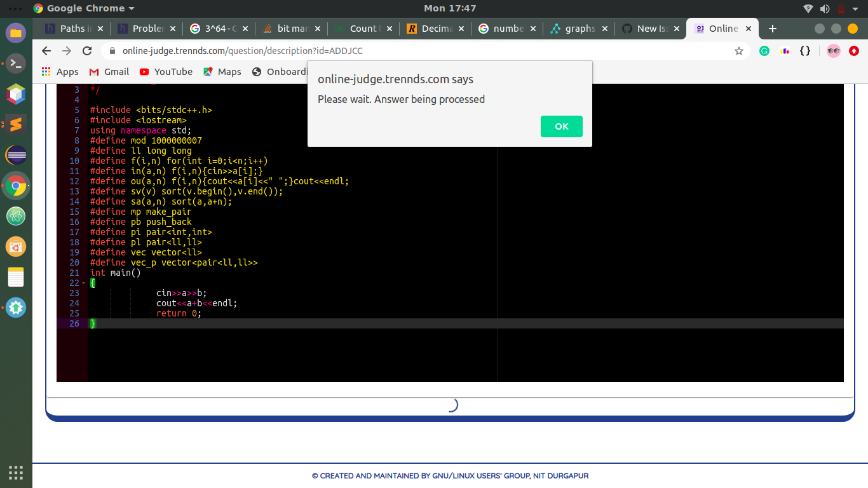Open the Grammarly extension icon
The image size is (868, 488).
(x=764, y=50)
